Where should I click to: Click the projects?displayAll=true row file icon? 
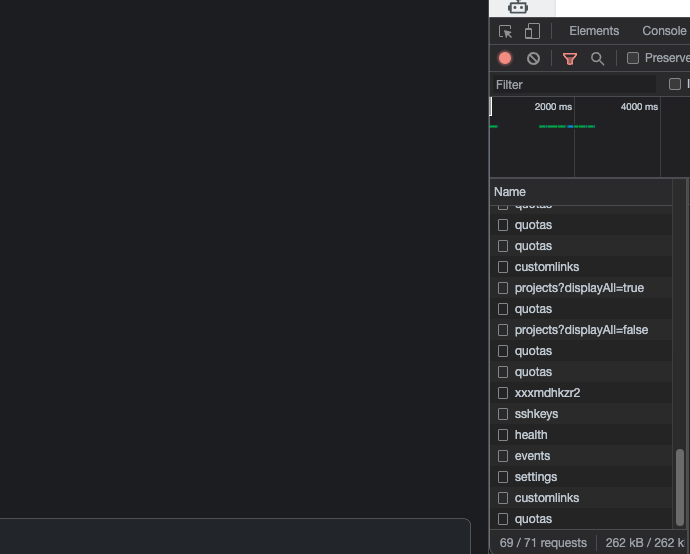pos(503,288)
